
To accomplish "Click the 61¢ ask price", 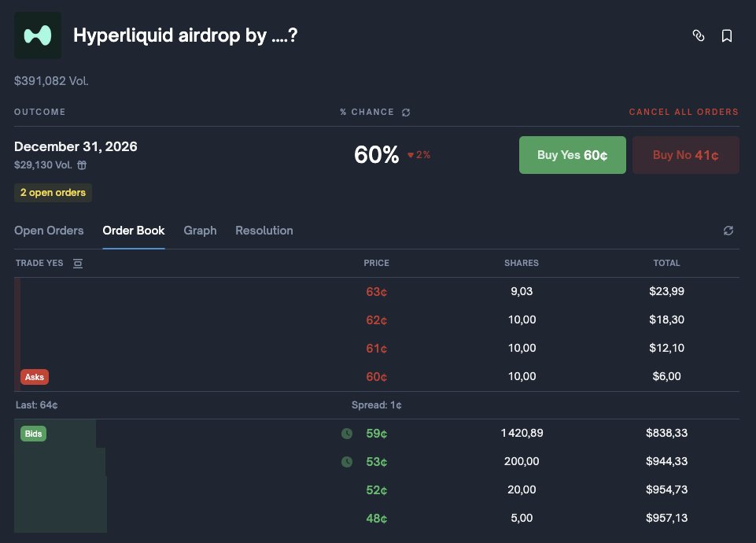I will coord(377,348).
